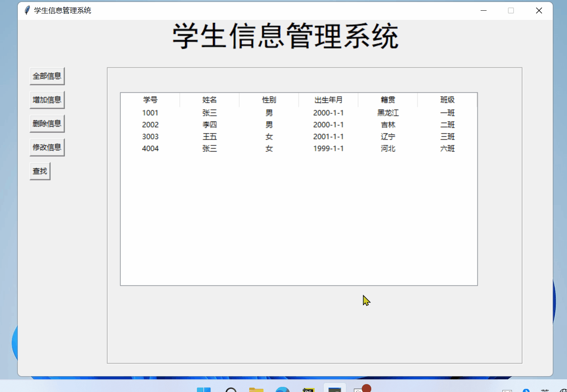The width and height of the screenshot is (567, 392).
Task: Click the 出生年月 column header
Action: pos(328,100)
